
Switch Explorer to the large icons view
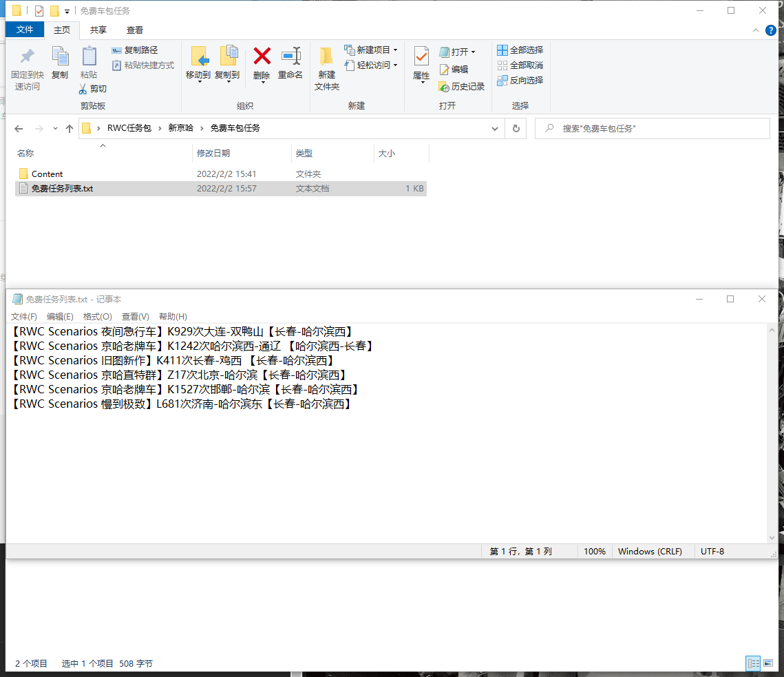(768, 663)
